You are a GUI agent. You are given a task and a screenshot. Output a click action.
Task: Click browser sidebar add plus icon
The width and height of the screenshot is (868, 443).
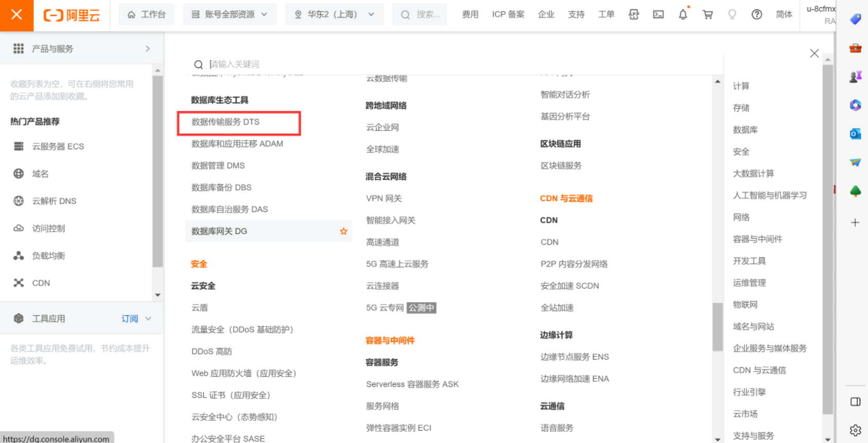point(855,222)
